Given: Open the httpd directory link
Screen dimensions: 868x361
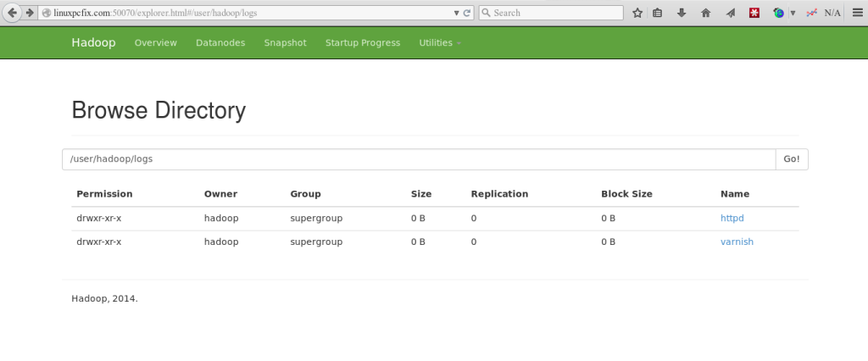Looking at the screenshot, I should point(732,219).
